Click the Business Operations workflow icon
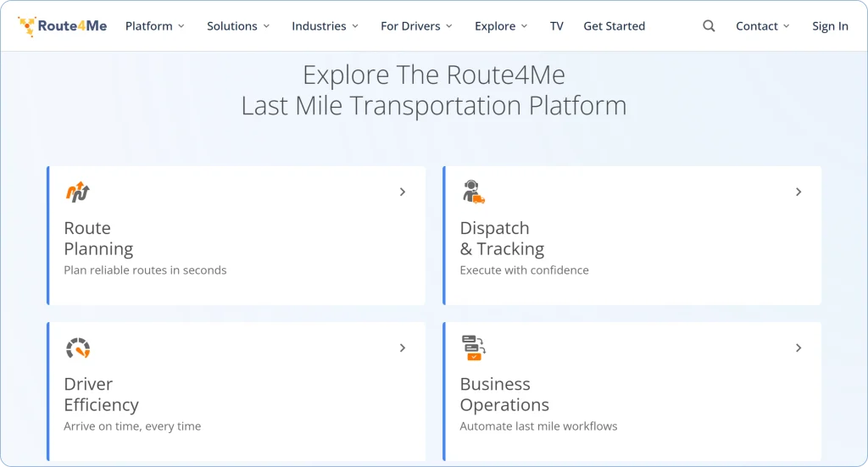The image size is (868, 467). pyautogui.click(x=474, y=348)
